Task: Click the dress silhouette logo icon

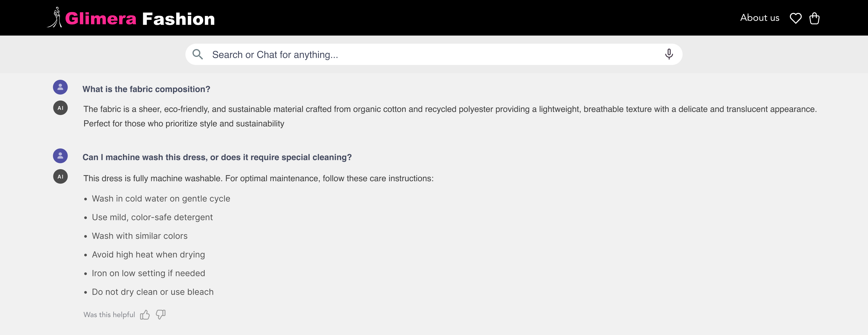Action: click(55, 17)
